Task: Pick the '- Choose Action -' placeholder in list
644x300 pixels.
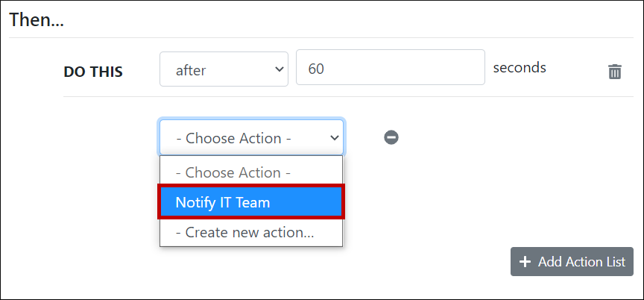Action: coord(233,172)
